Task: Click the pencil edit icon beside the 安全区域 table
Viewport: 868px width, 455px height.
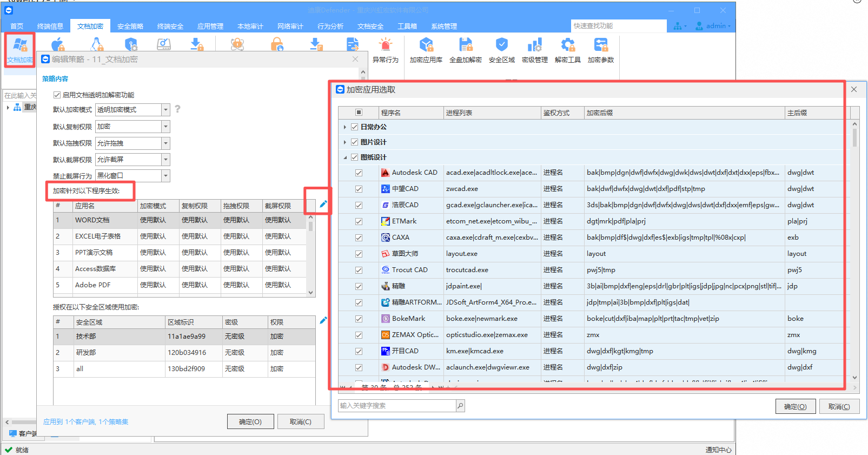Action: (x=323, y=320)
